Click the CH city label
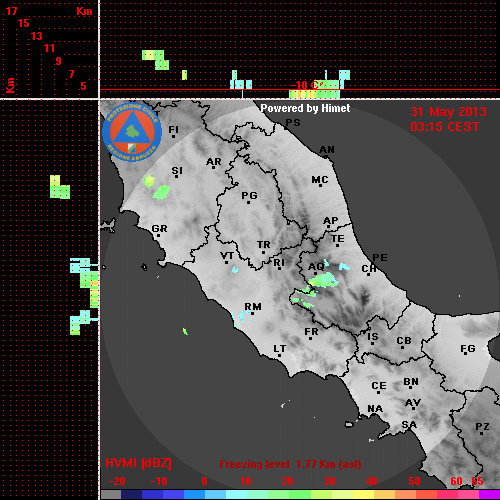 (369, 268)
